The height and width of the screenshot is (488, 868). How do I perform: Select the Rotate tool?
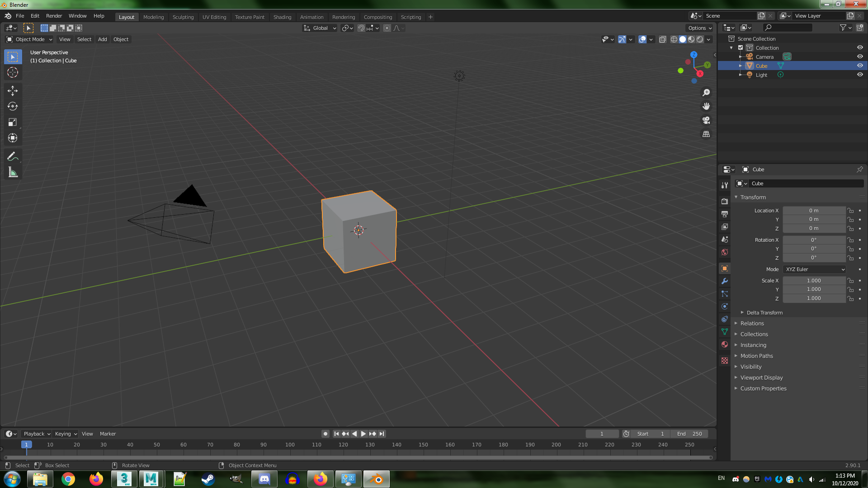coord(13,107)
